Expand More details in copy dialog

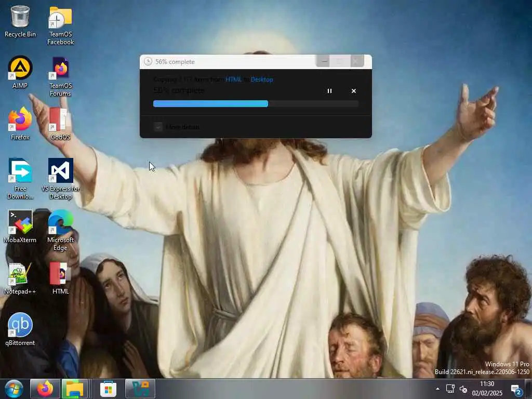click(177, 127)
